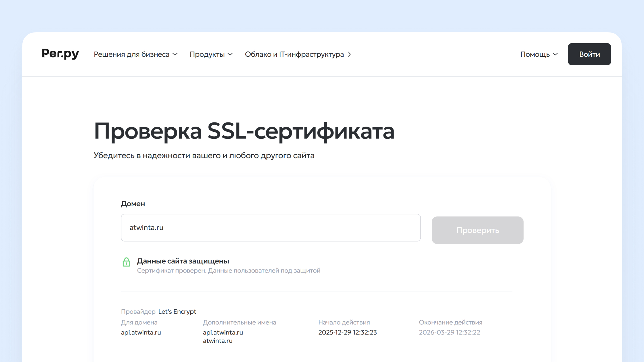
Task: Click the Рег.ру logo
Action: pos(60,54)
